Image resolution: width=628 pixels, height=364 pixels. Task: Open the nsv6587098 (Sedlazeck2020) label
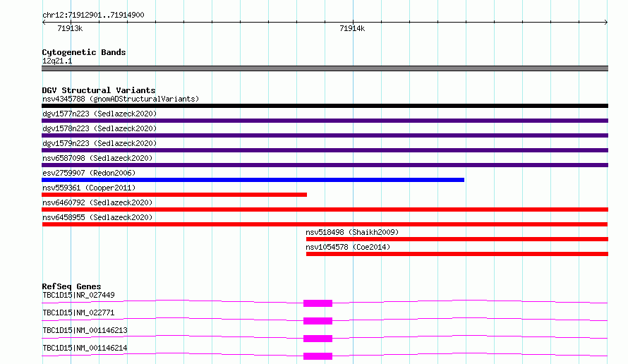point(97,158)
